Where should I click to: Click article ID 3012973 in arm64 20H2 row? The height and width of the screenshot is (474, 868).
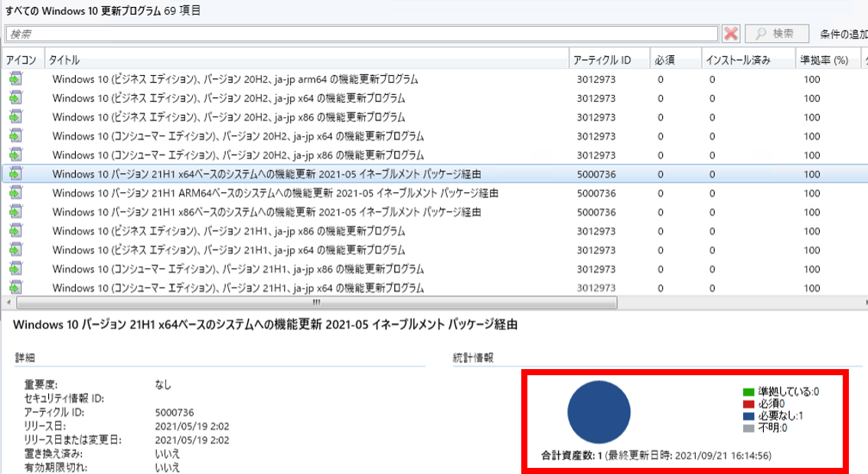click(x=596, y=79)
